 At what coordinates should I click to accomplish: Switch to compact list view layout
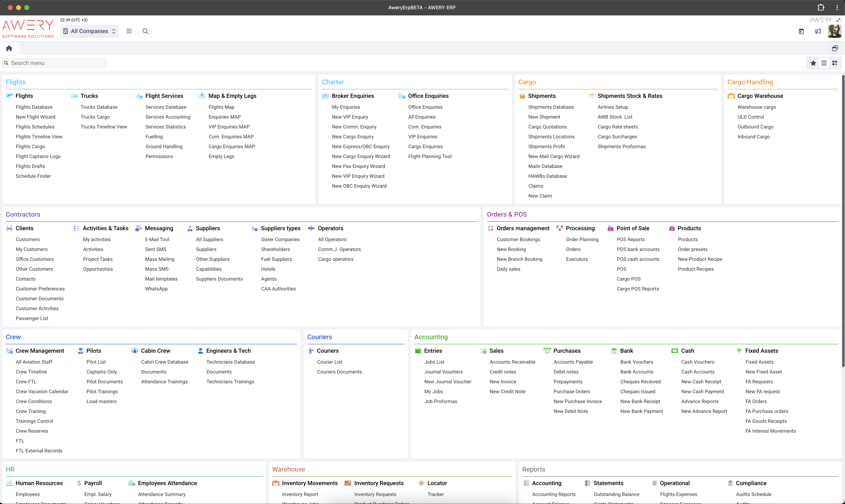point(824,63)
